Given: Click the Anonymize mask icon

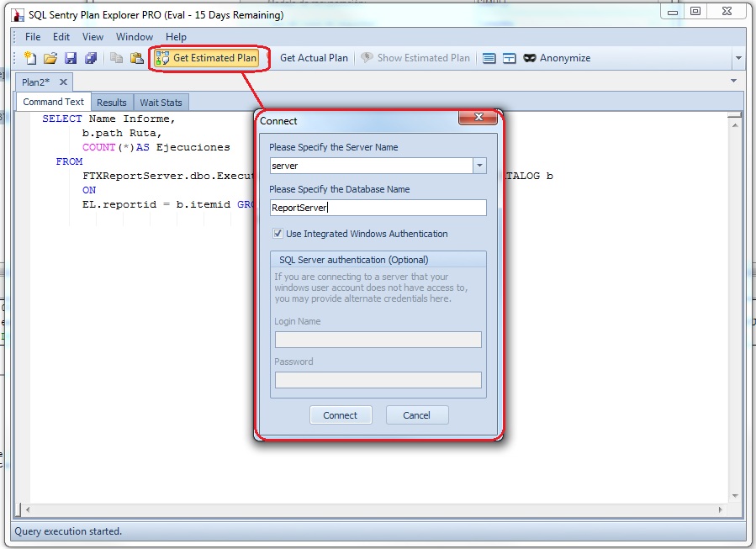Looking at the screenshot, I should tap(531, 58).
